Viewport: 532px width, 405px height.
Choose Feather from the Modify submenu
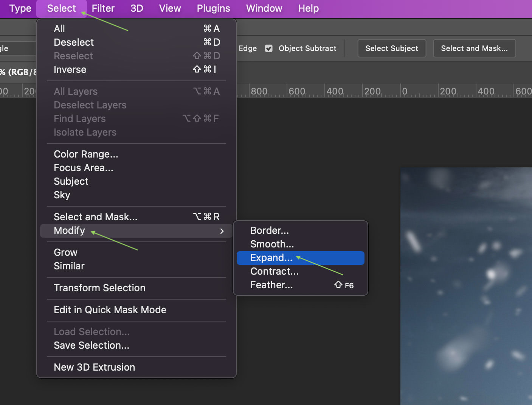271,285
